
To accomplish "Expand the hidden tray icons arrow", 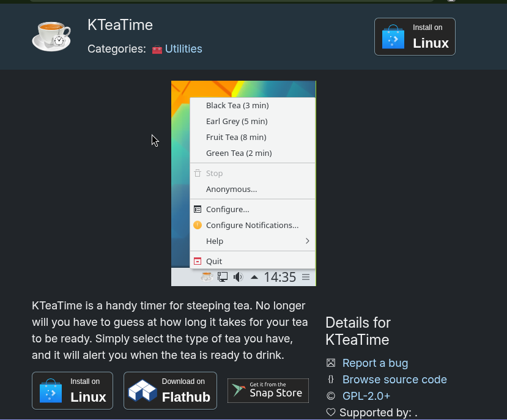I will pos(254,277).
